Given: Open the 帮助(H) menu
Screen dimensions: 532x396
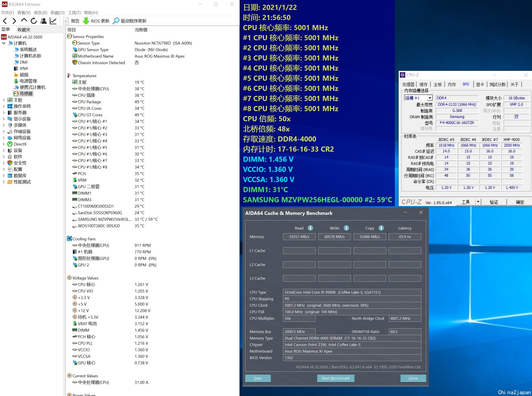Looking at the screenshot, I should [x=91, y=13].
